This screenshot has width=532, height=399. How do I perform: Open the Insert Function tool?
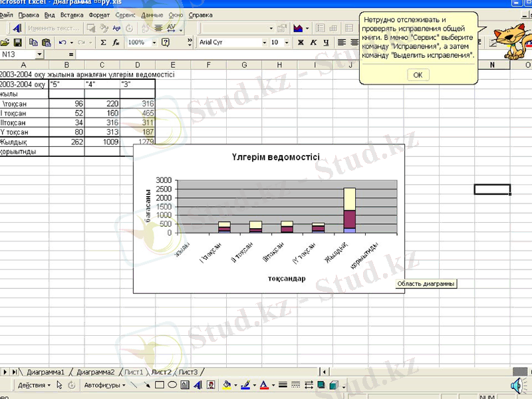click(x=114, y=42)
